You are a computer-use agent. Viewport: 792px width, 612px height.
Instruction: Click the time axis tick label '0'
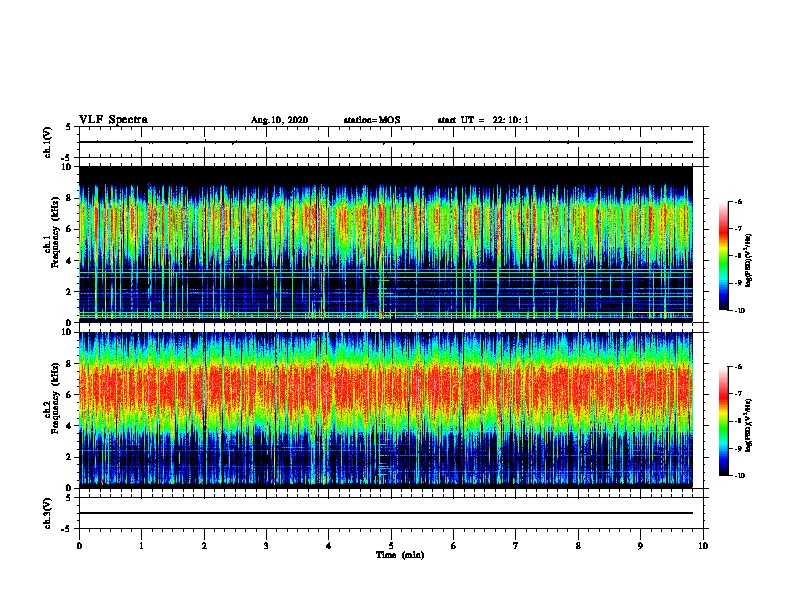[79, 546]
